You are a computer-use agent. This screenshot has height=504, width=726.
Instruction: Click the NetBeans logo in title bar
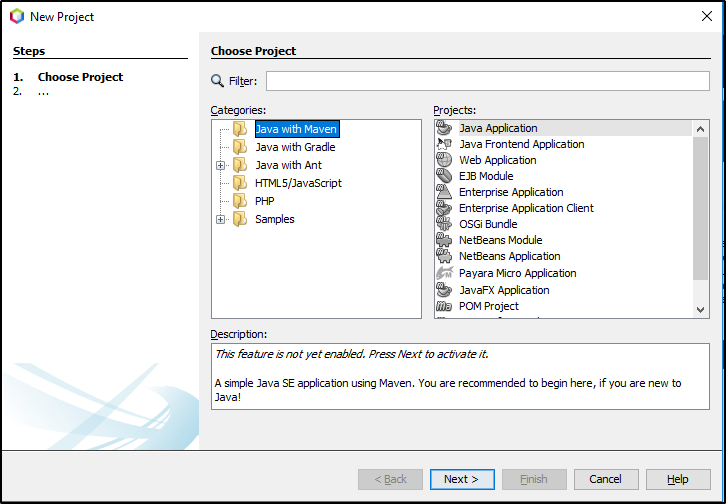17,17
